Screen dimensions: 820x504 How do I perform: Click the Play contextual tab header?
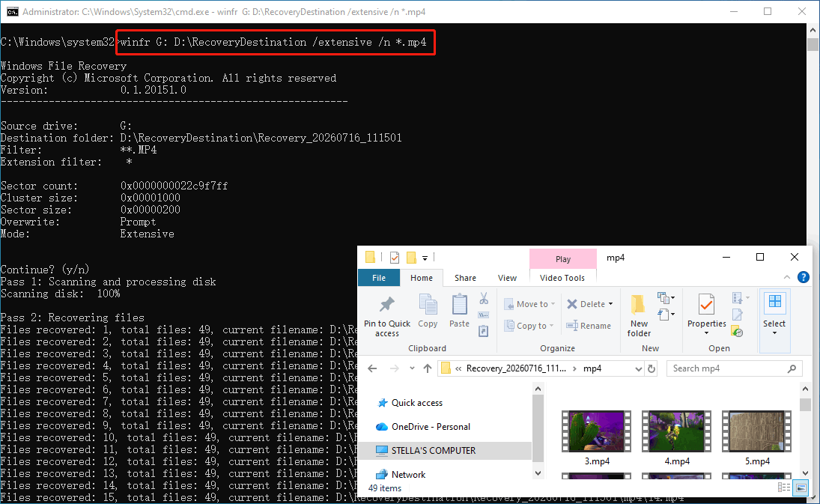[x=562, y=259]
